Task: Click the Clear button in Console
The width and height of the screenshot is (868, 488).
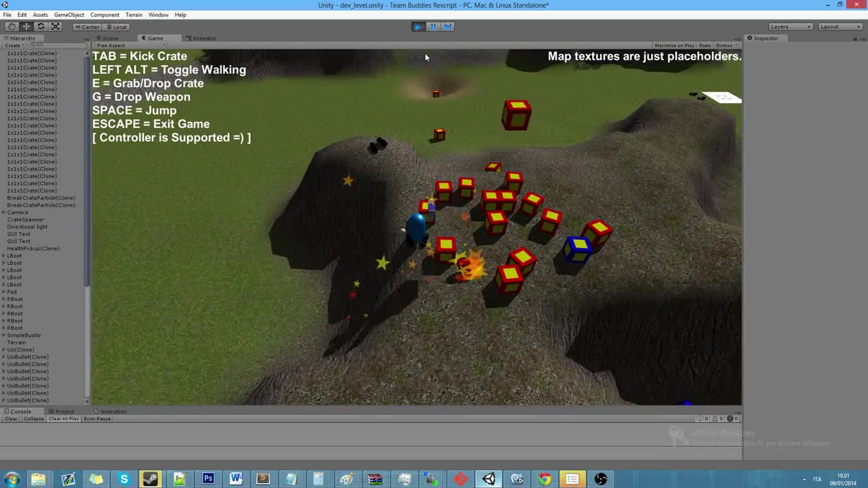Action: click(x=11, y=418)
